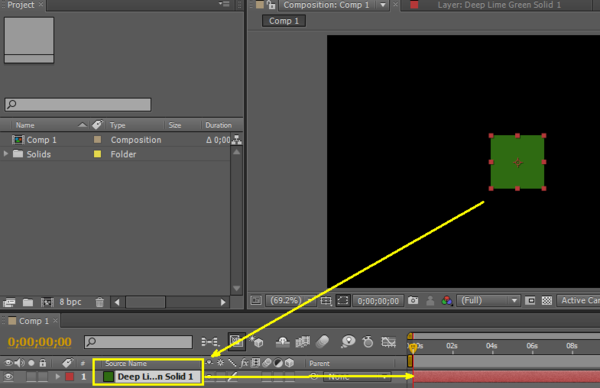Click the Comp 1 breadcrumb in viewer

(x=284, y=21)
